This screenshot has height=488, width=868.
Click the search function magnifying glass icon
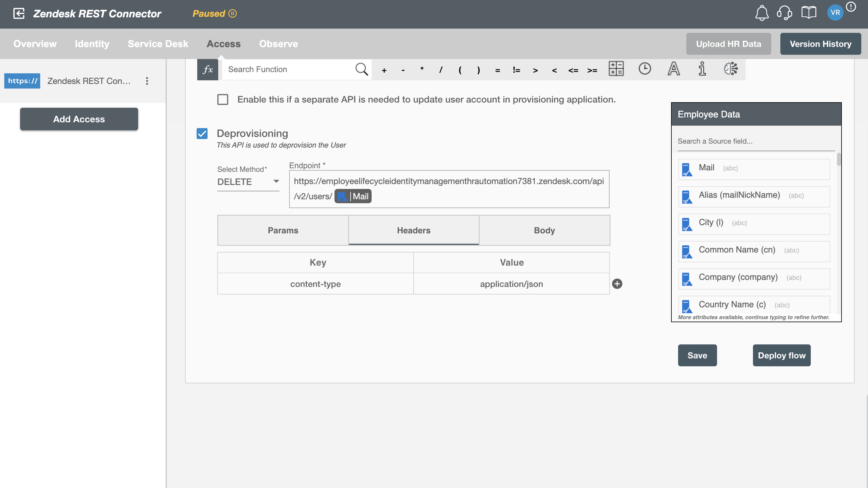tap(362, 70)
